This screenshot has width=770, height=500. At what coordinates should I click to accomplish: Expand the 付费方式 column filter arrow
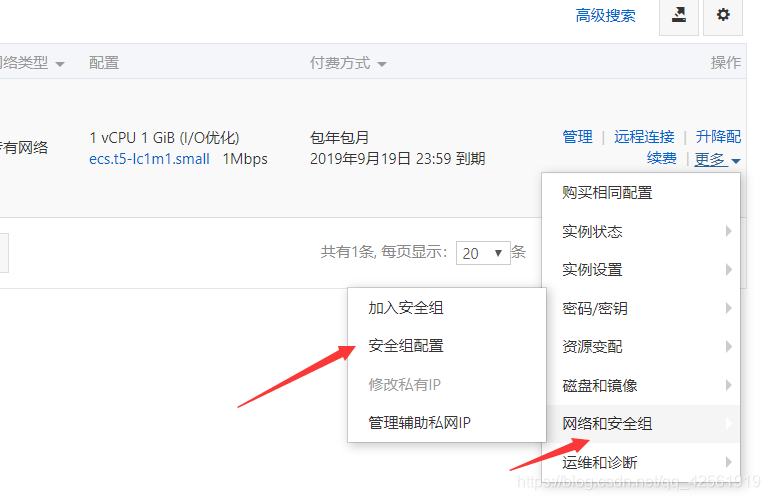pyautogui.click(x=382, y=64)
